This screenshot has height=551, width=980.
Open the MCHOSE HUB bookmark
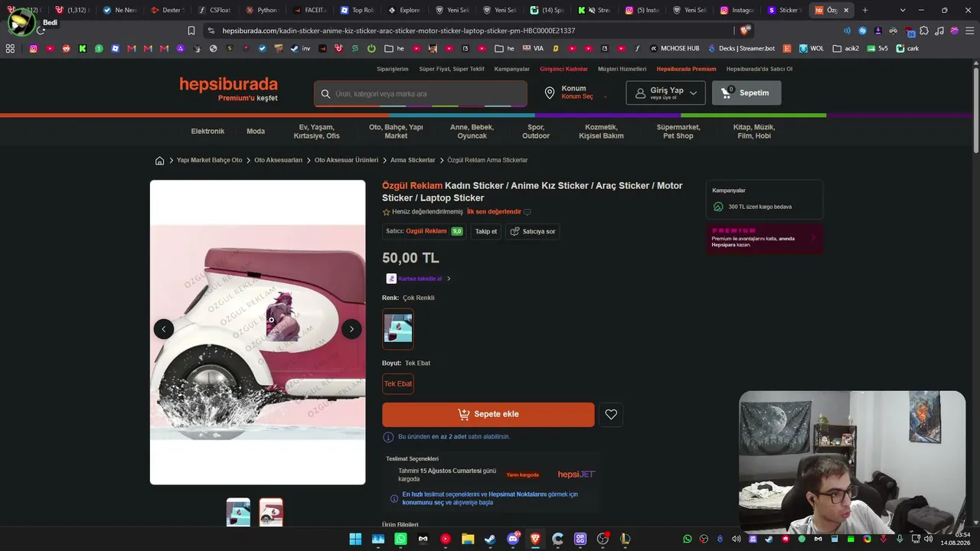click(x=675, y=48)
